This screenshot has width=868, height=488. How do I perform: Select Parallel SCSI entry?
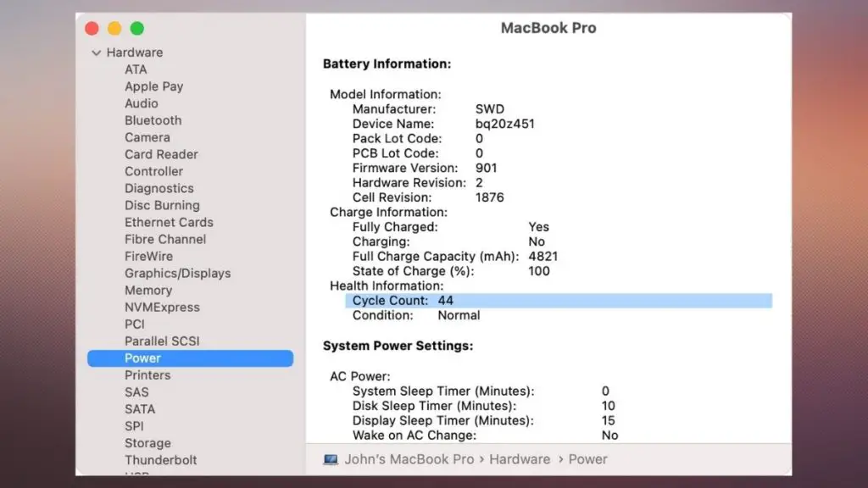pos(162,341)
